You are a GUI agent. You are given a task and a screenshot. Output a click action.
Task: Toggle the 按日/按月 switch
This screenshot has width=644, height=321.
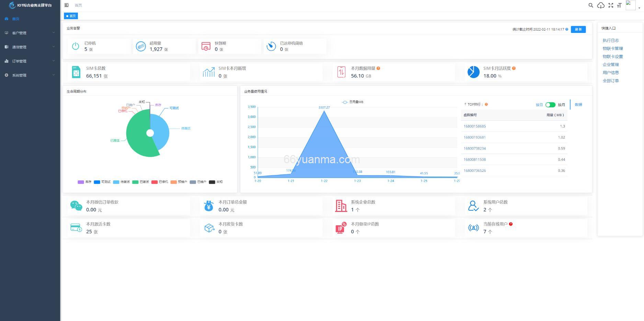550,105
